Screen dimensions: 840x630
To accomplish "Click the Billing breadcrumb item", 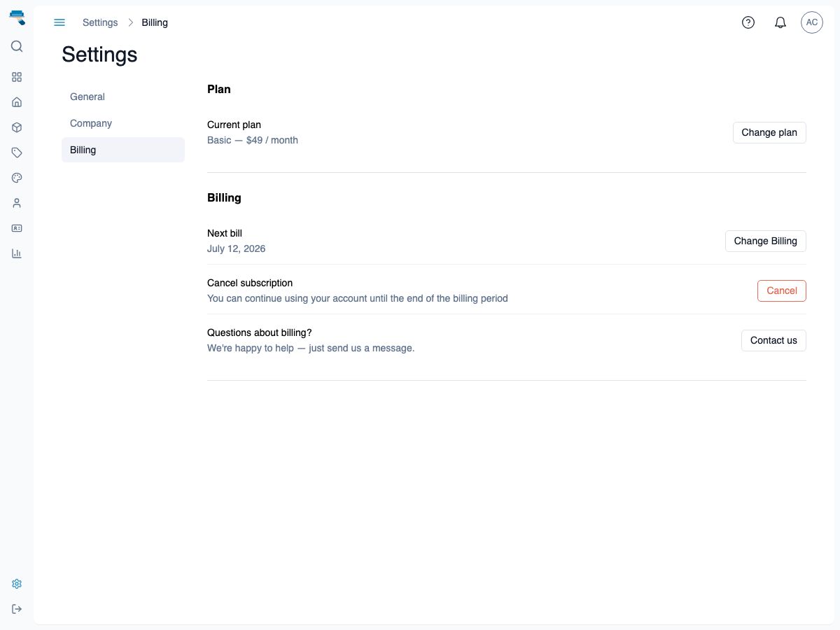I will coord(155,22).
